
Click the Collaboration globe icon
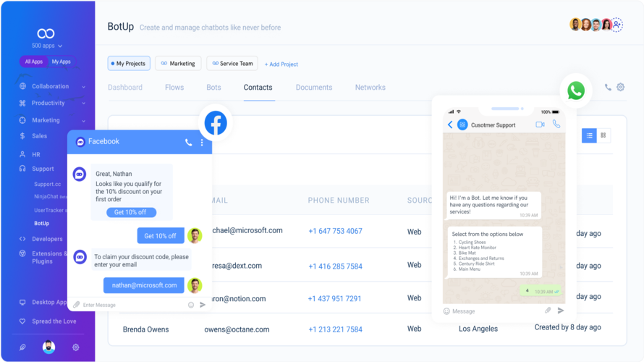click(x=22, y=86)
